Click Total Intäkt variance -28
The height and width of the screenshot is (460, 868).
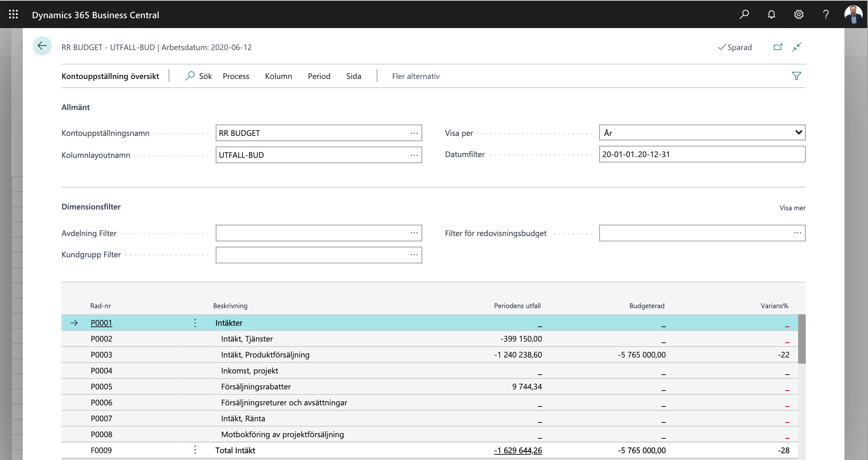pyautogui.click(x=783, y=450)
